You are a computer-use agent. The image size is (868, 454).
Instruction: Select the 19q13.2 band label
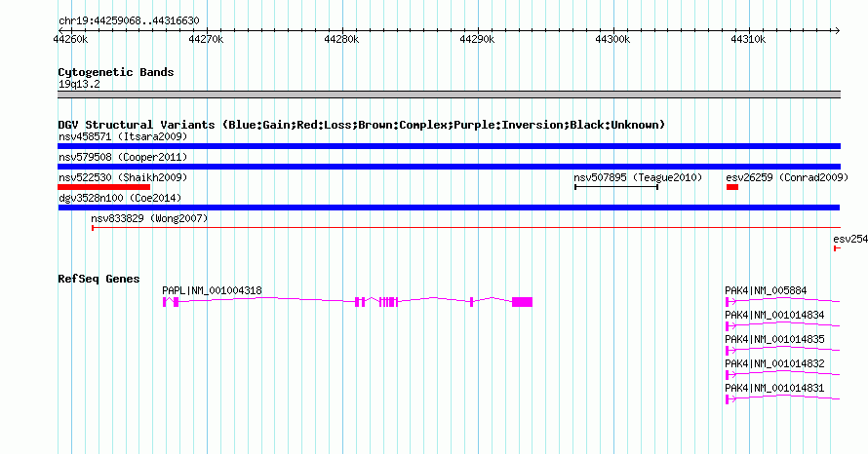tap(79, 84)
